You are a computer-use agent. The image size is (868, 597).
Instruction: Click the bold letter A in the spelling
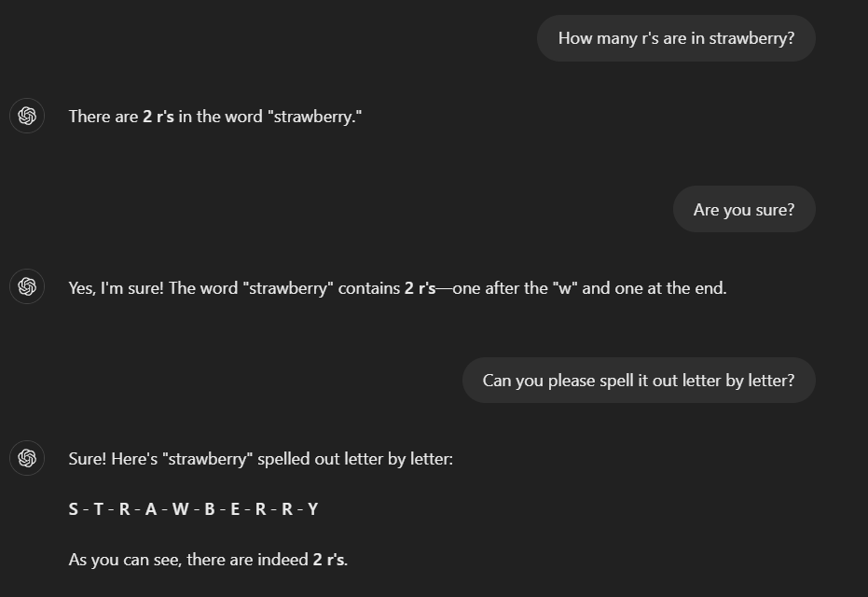pyautogui.click(x=151, y=509)
